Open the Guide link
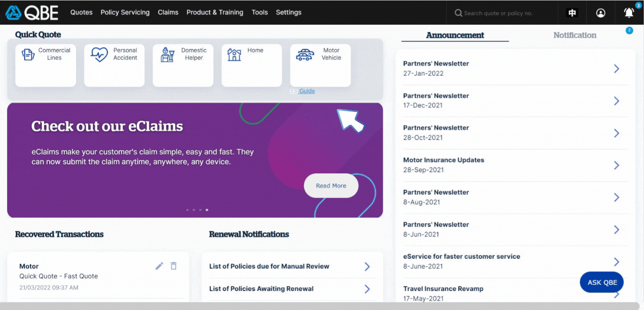The width and height of the screenshot is (644, 310). 307,91
